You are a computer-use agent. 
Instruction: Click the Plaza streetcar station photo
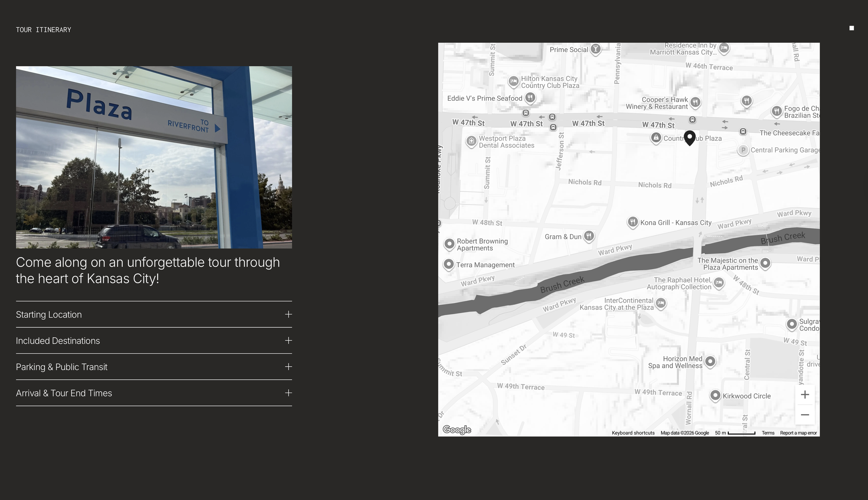[x=154, y=157]
